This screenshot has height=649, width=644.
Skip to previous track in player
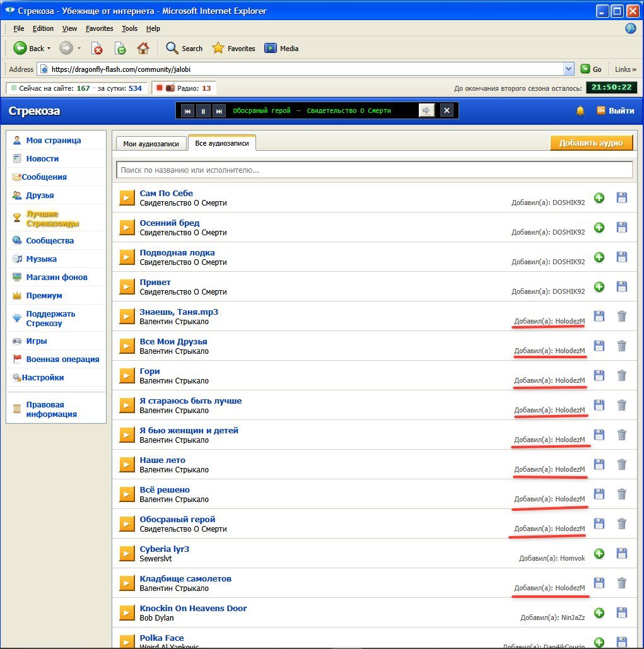pyautogui.click(x=187, y=111)
